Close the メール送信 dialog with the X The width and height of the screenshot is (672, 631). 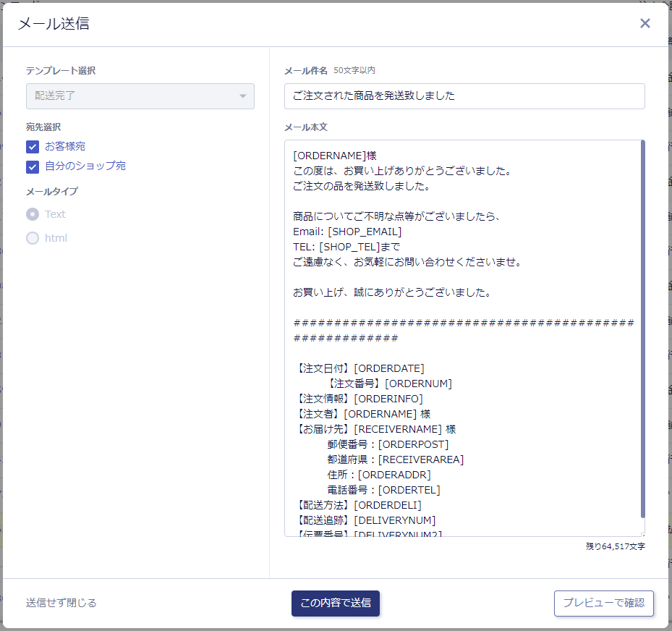click(645, 23)
